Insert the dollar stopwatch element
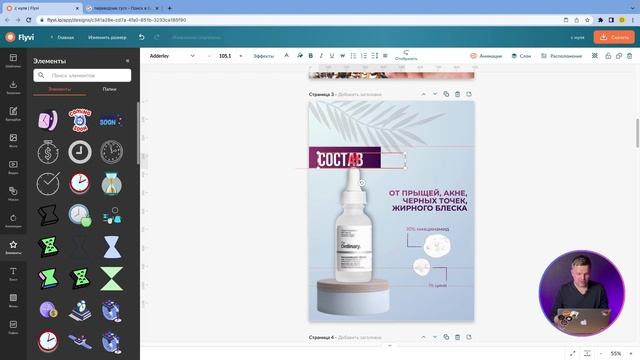640x360 pixels. (48, 152)
